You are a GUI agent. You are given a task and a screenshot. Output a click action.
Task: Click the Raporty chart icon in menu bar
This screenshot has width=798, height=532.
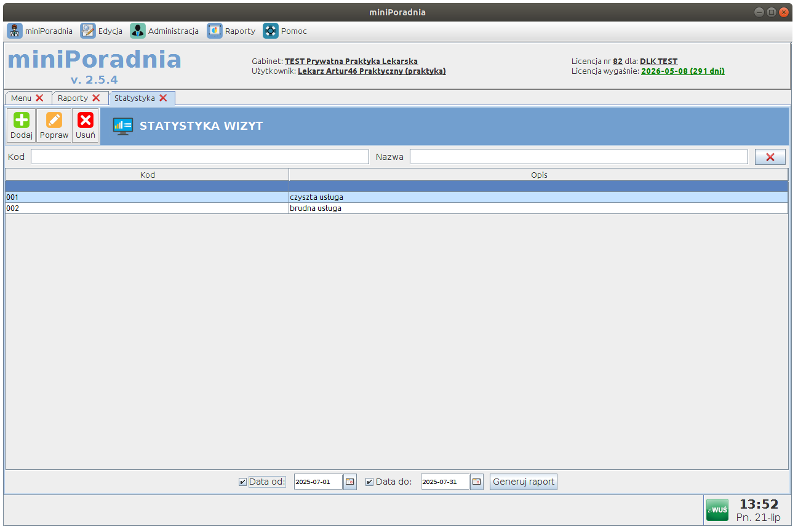click(x=215, y=31)
